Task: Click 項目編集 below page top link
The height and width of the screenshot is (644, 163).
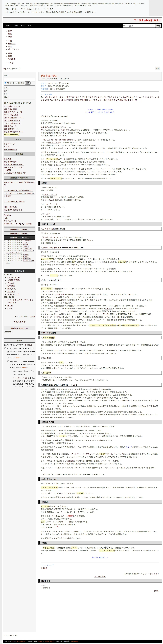Action: (44, 568)
